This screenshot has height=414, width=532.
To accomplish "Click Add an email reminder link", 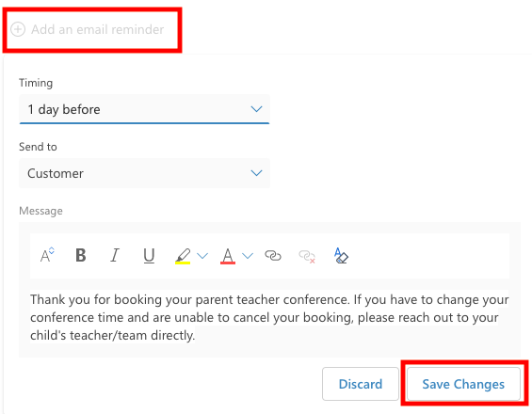I will [97, 29].
